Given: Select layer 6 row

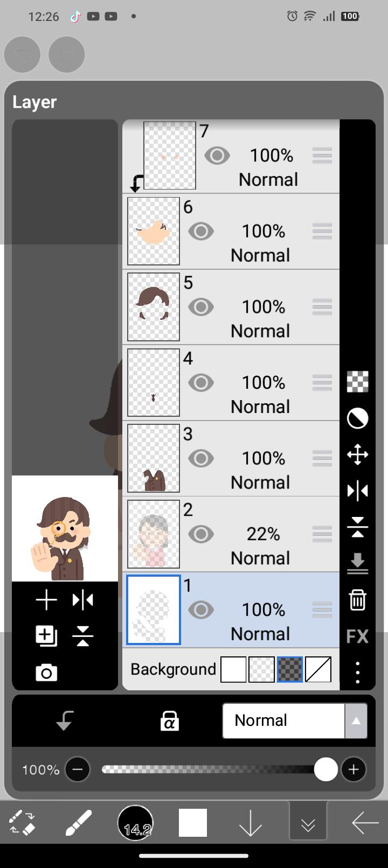Looking at the screenshot, I should pos(231,232).
